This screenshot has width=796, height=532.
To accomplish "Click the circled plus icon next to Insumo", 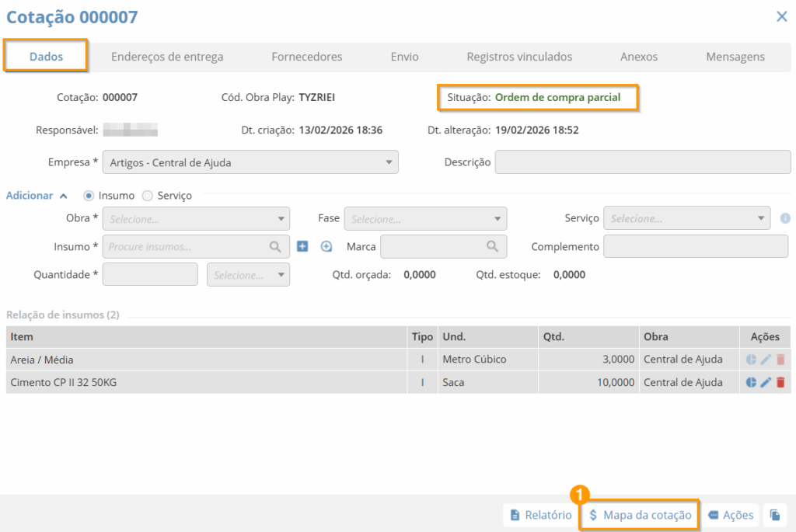I will tap(326, 246).
